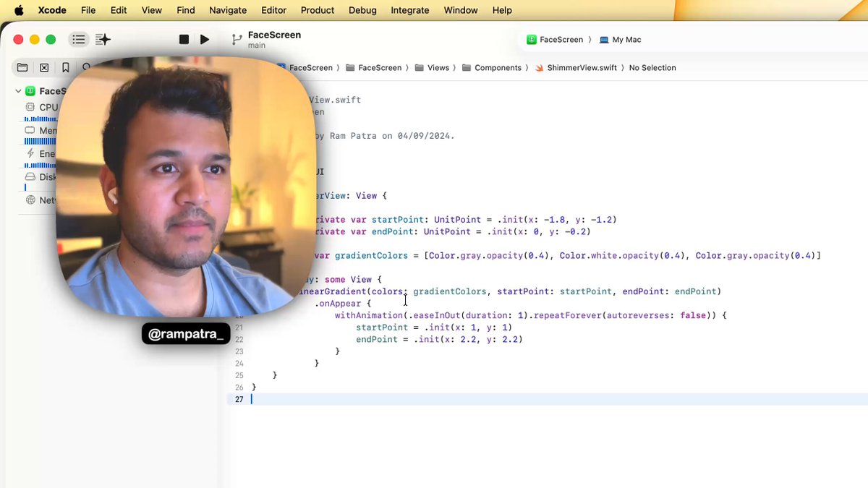Viewport: 868px width, 488px height.
Task: Open the Product menu
Action: (x=318, y=10)
